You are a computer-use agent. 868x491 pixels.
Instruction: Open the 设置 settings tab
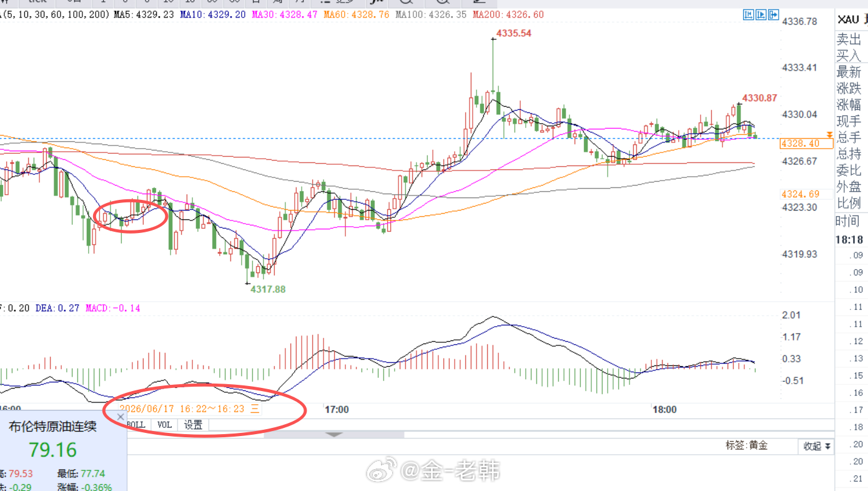pos(193,425)
